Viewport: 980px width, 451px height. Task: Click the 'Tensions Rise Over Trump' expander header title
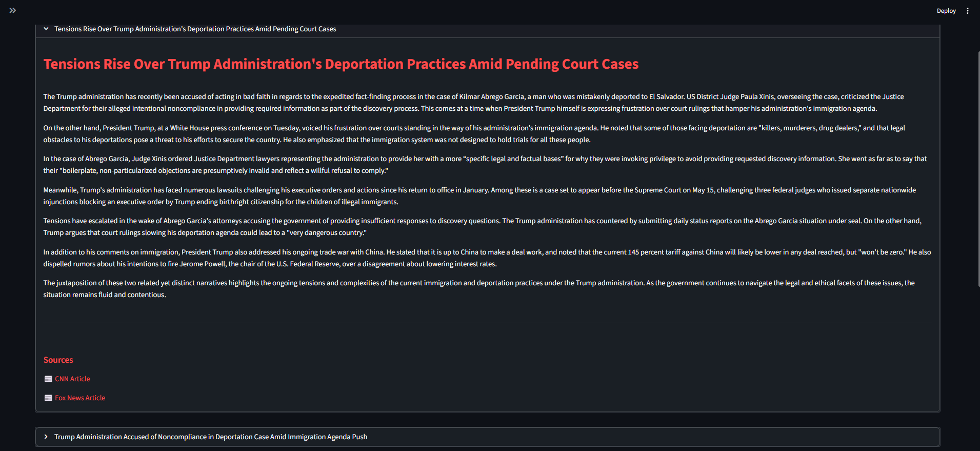[x=195, y=29]
